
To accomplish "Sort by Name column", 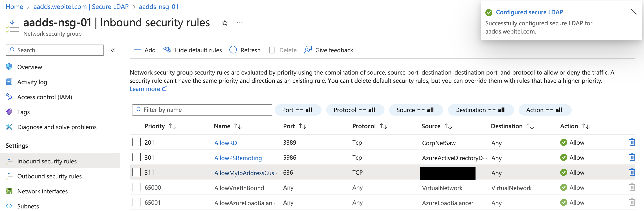I will click(x=227, y=126).
